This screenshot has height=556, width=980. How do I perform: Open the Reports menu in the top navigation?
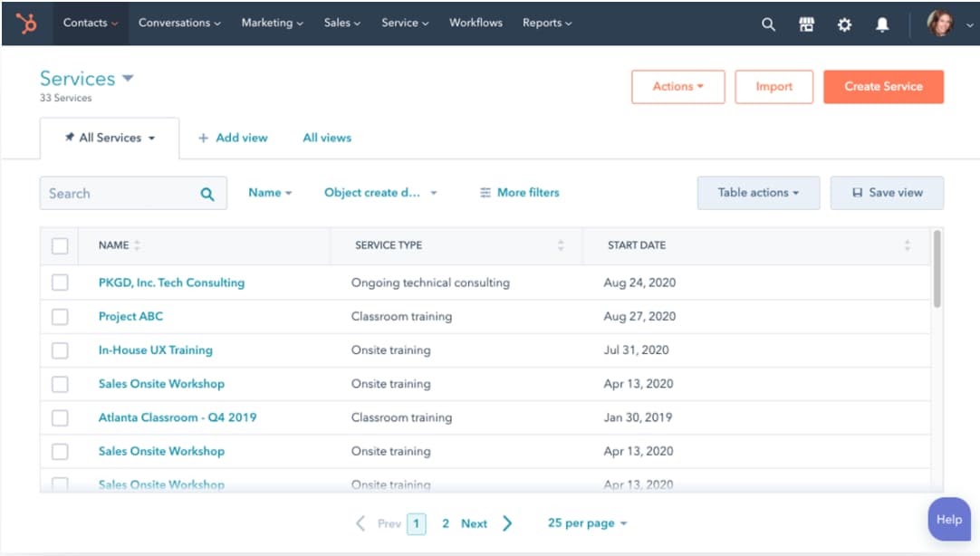click(546, 23)
